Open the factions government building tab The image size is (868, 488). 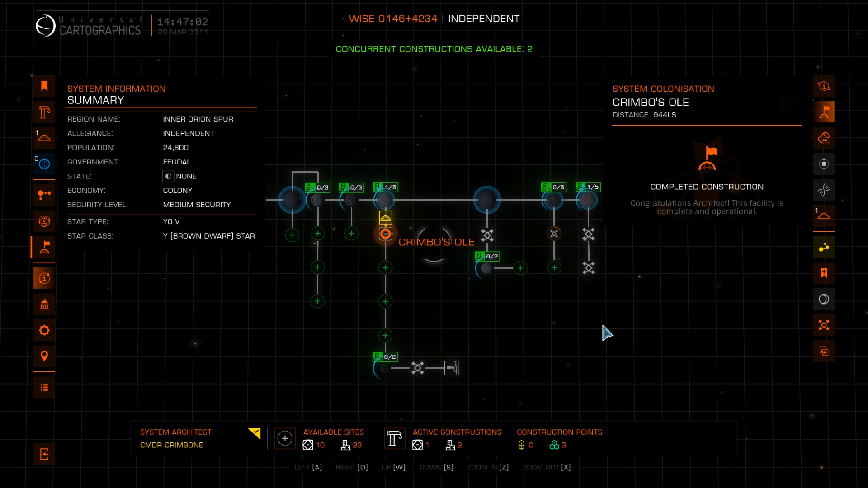coord(44,305)
